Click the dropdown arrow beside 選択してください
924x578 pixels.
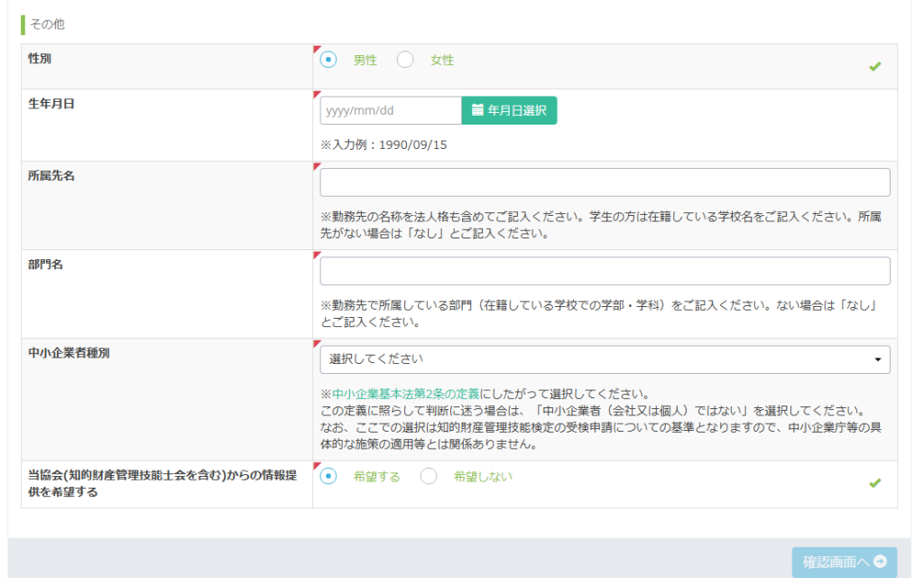[878, 359]
